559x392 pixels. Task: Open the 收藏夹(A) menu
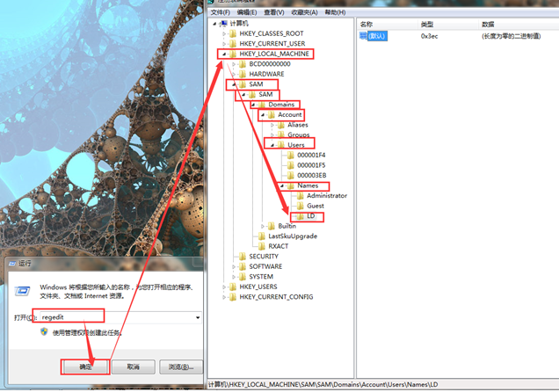point(304,12)
